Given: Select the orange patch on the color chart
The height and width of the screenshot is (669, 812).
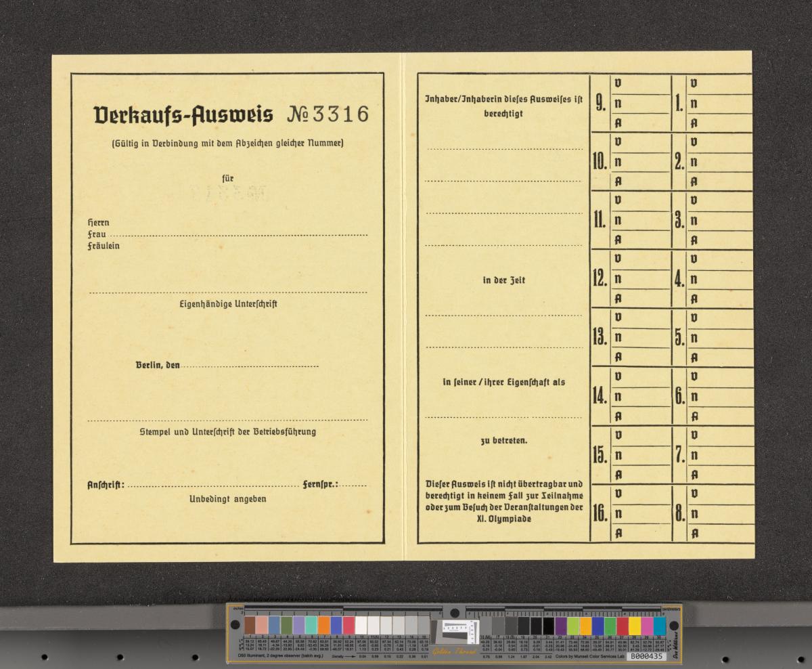Looking at the screenshot, I should pos(324,625).
